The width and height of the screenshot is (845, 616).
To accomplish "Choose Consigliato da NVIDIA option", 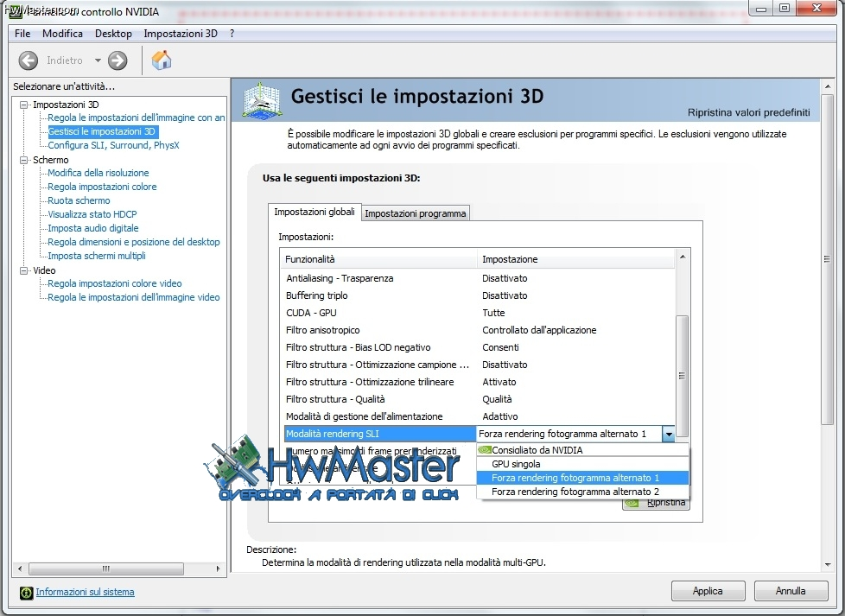I will click(x=582, y=450).
